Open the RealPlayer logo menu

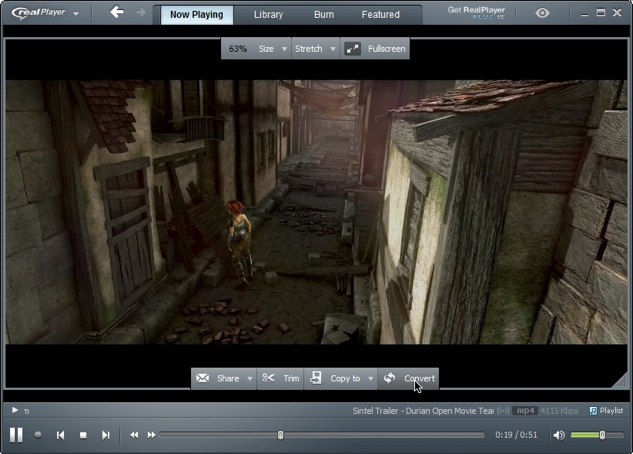point(45,13)
